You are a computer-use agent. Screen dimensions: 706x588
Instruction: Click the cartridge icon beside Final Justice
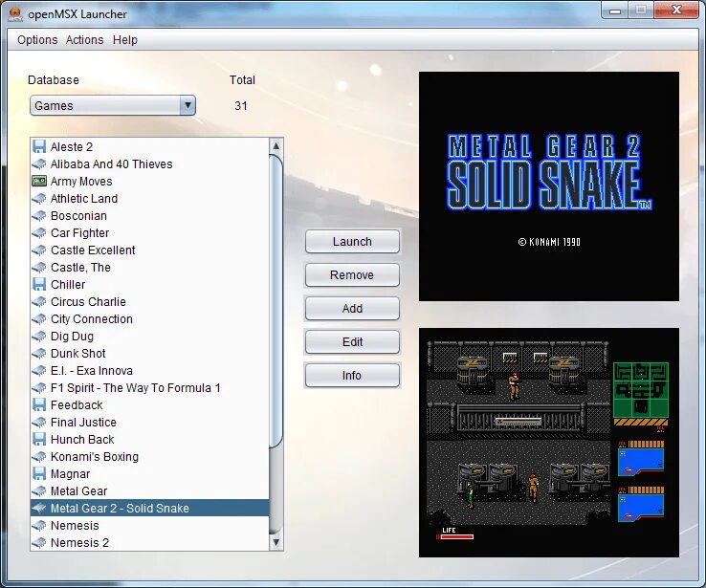(x=39, y=422)
